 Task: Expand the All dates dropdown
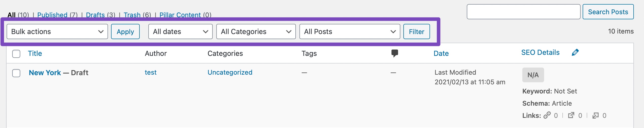(x=180, y=31)
